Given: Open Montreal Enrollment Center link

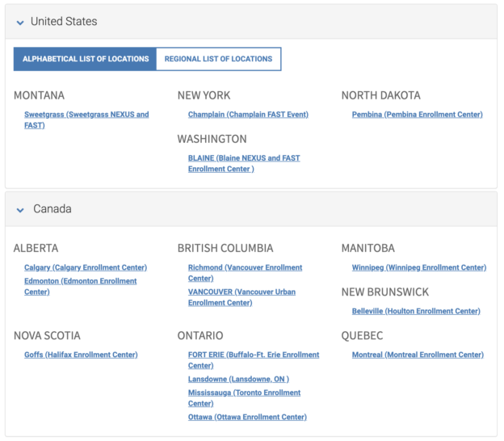Looking at the screenshot, I should 418,355.
